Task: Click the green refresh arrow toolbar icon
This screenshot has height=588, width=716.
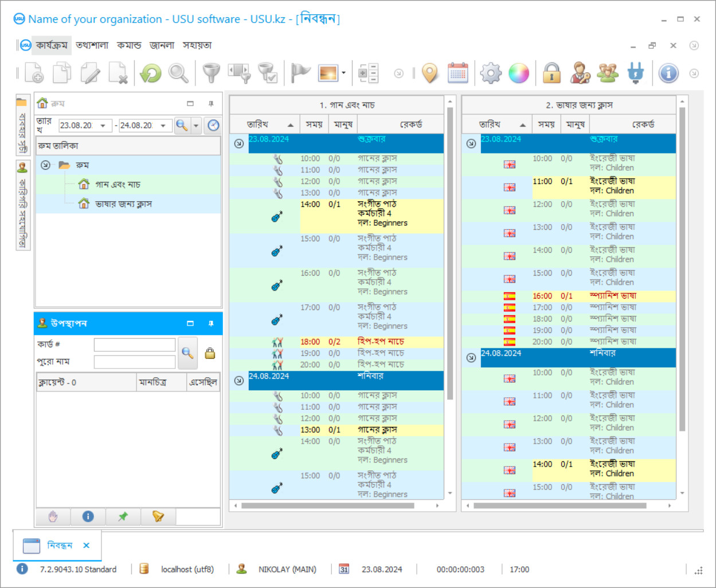Action: tap(151, 73)
